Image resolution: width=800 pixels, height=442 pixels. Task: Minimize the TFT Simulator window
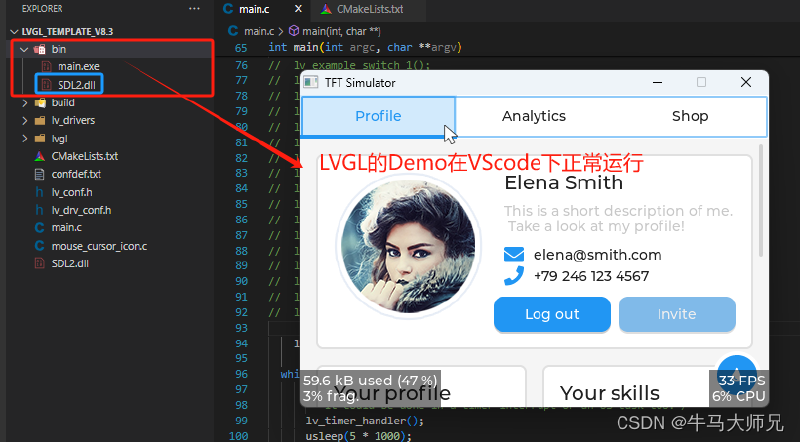[658, 82]
